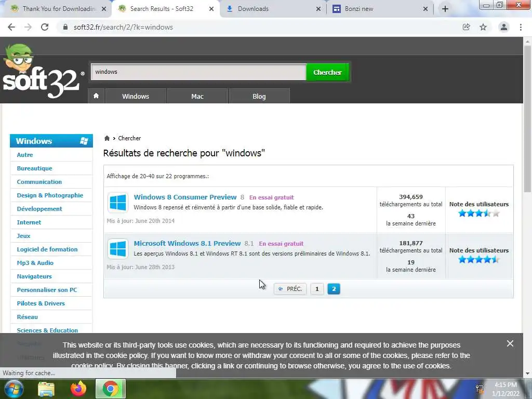Viewport: 532px width, 399px height.
Task: Open the Navigateurs category
Action: click(x=34, y=276)
